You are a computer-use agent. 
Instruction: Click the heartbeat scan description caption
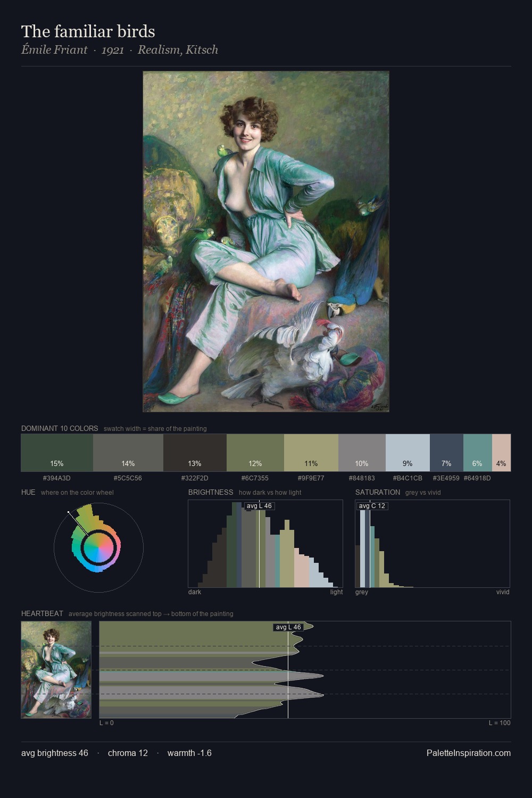point(151,613)
